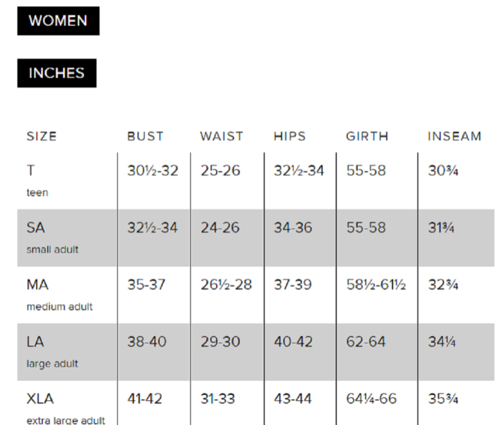The image size is (504, 425).
Task: Click the teen bust value 30½-32
Action: (152, 171)
